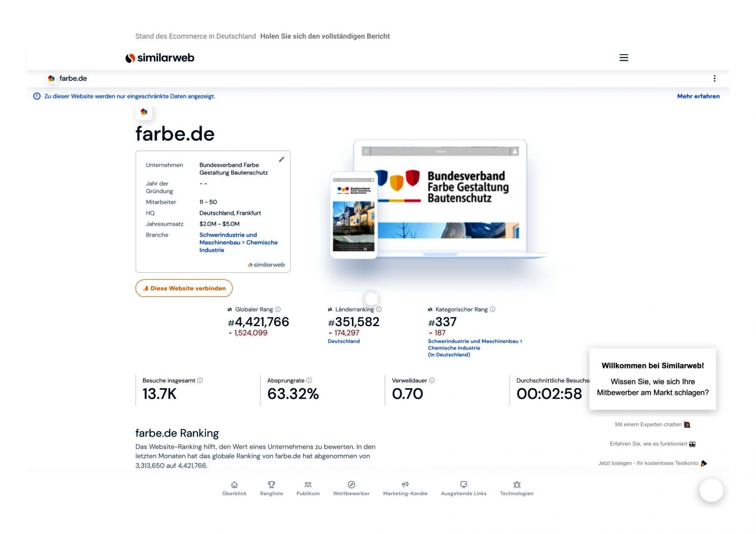Click the farbe.de Ranking heading
Screen dimensions: 756x534
click(177, 433)
